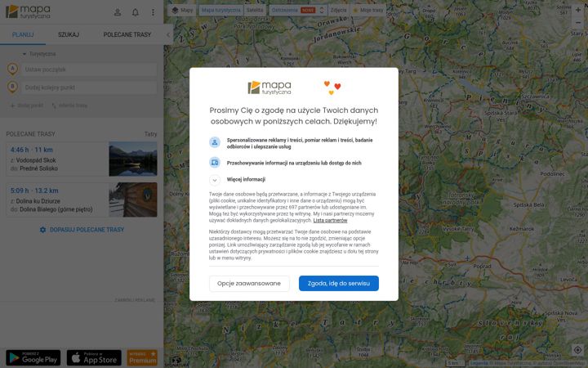
Task: Switch to the PLANUJ tab
Action: tap(23, 34)
